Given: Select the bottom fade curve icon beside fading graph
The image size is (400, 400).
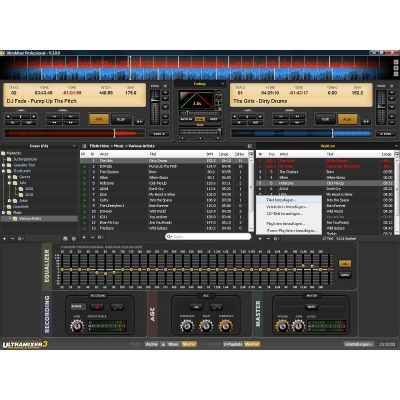Looking at the screenshot, I should point(218,109).
